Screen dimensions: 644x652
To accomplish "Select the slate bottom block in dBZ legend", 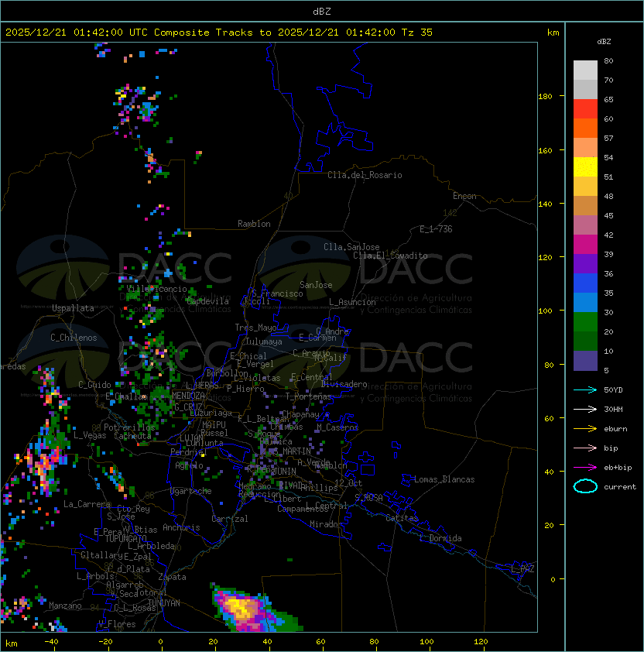I will (x=585, y=361).
